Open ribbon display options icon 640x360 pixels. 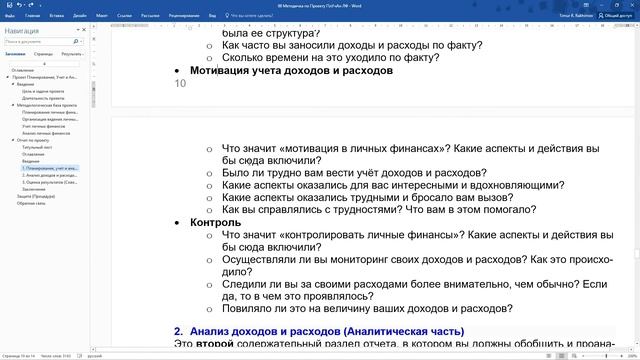pos(586,5)
